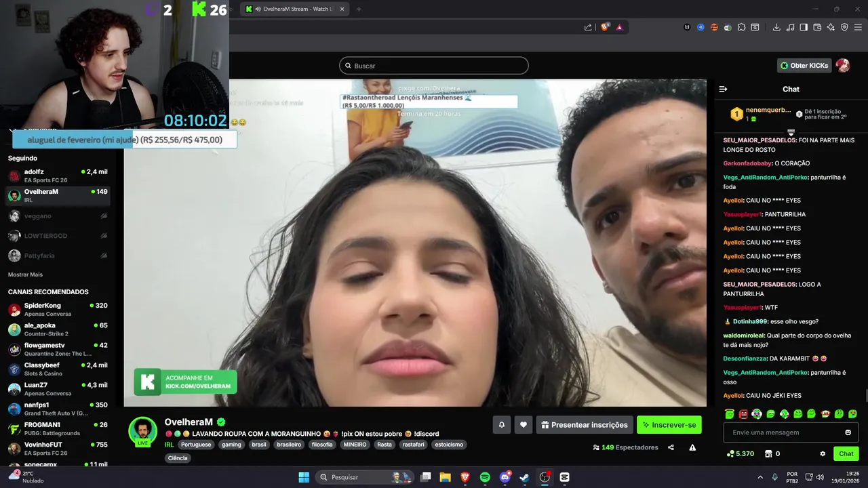The width and height of the screenshot is (868, 488).
Task: Open Steam from the taskbar
Action: [x=524, y=477]
